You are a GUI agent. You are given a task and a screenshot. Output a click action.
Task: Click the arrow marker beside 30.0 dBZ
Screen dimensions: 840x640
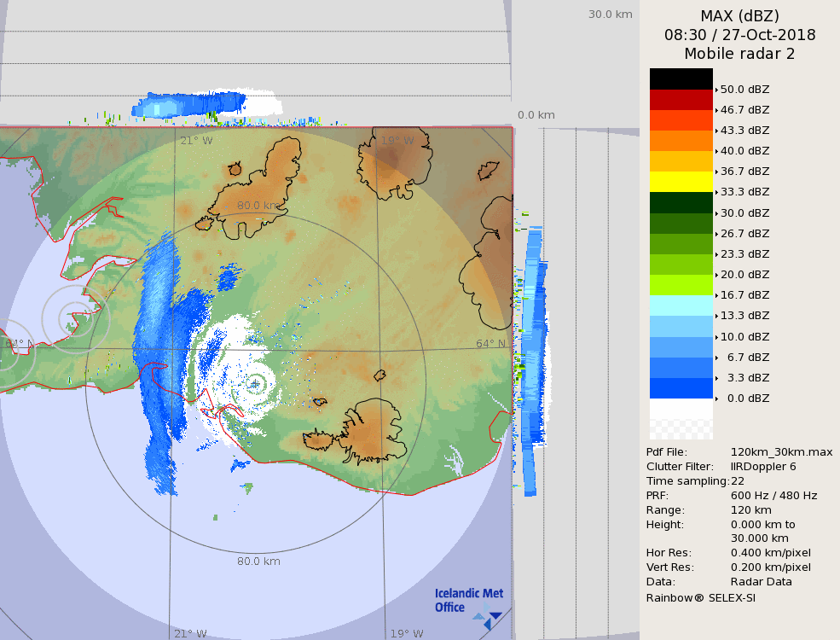tap(716, 213)
